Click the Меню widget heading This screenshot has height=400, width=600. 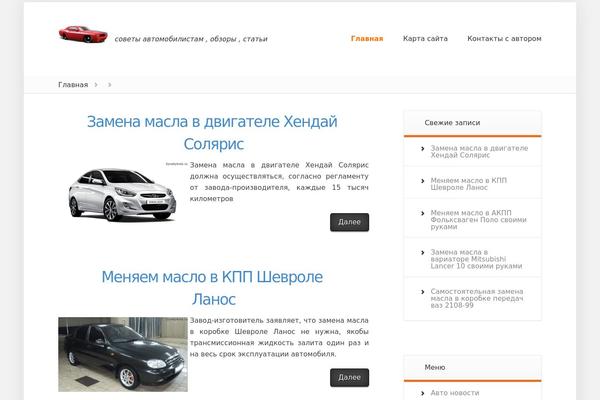pyautogui.click(x=435, y=367)
